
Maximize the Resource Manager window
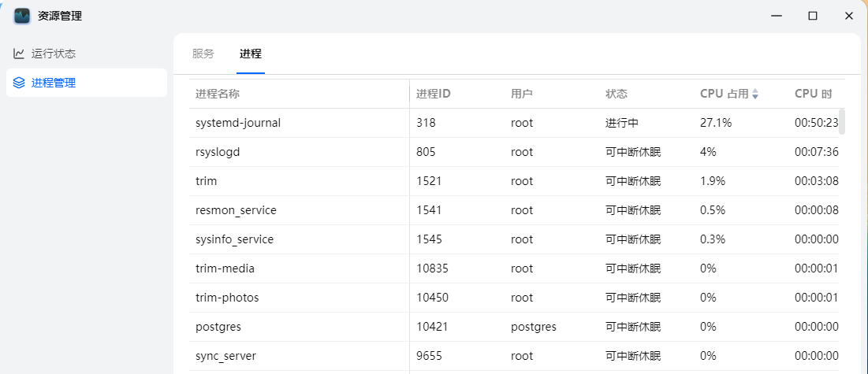[x=812, y=16]
